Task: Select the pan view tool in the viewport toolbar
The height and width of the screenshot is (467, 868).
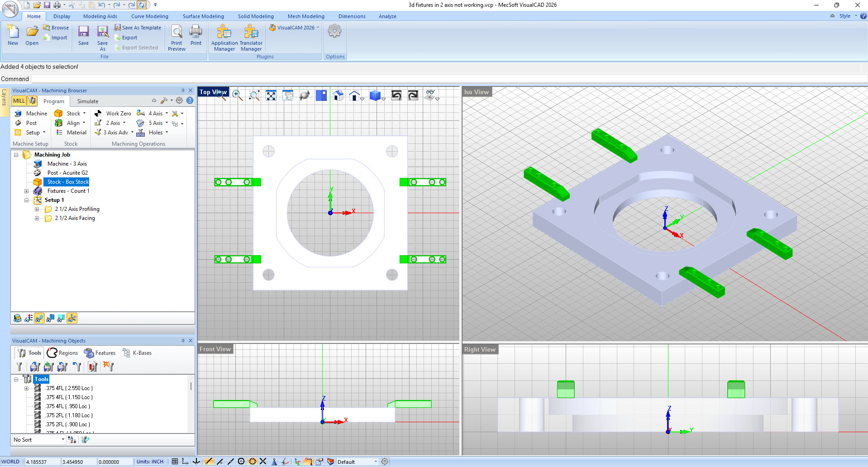Action: (x=287, y=95)
